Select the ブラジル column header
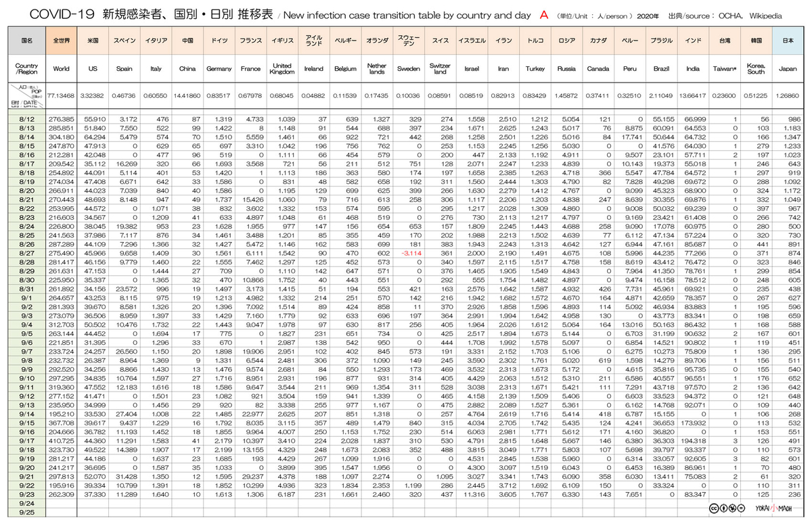 tap(661, 40)
